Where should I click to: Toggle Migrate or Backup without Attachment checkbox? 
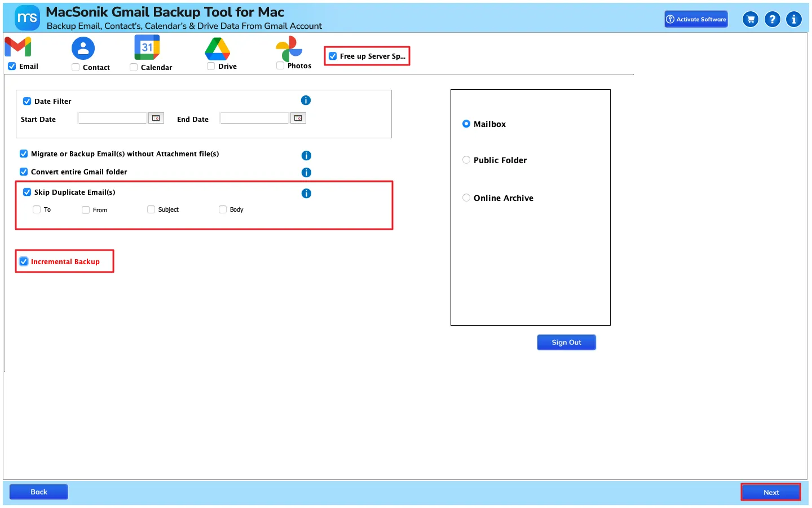point(24,154)
